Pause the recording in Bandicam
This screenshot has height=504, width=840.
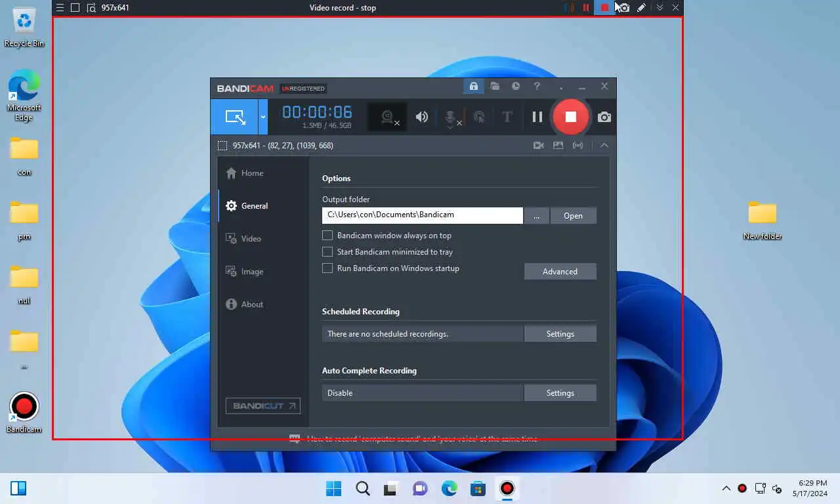[x=537, y=117]
